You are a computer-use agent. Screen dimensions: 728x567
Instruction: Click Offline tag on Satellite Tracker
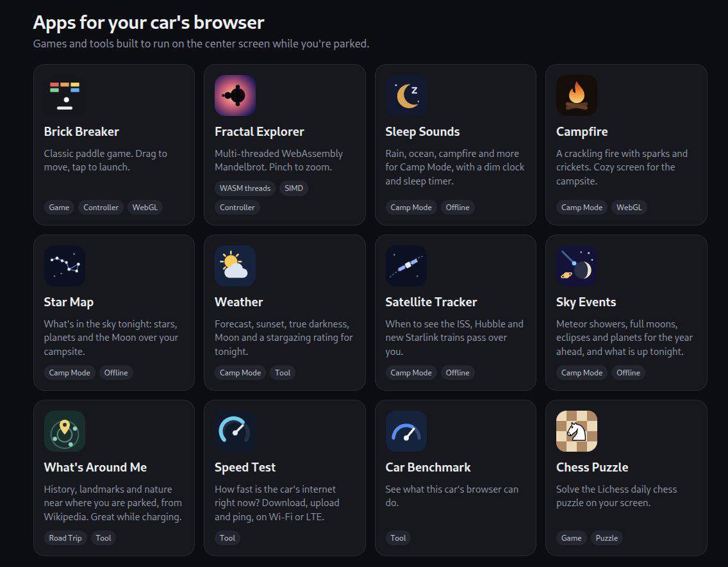458,373
